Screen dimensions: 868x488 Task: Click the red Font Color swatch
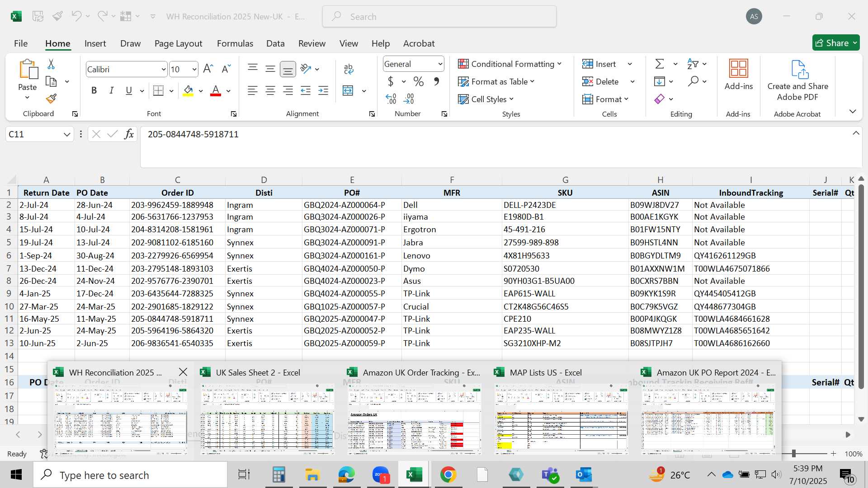point(216,91)
